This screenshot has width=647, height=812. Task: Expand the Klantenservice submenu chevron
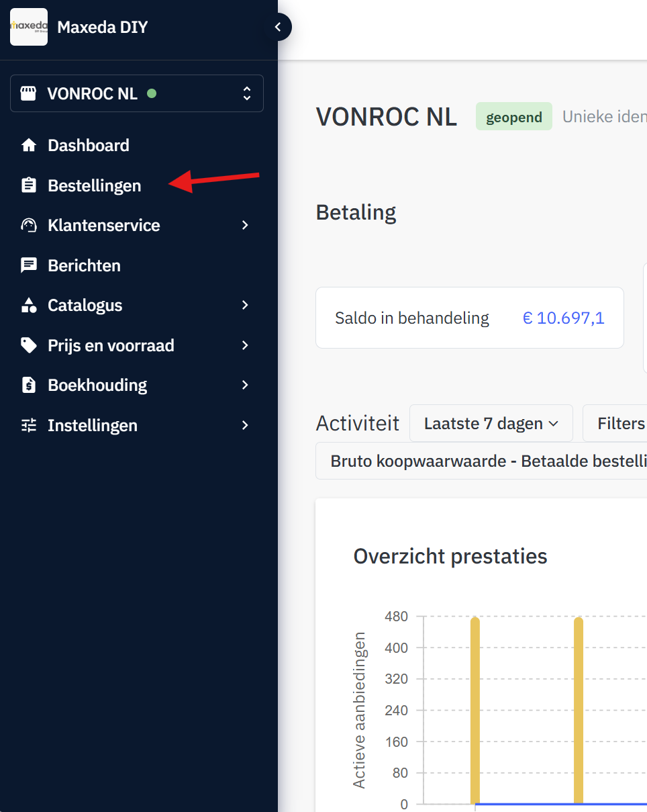[x=245, y=225]
